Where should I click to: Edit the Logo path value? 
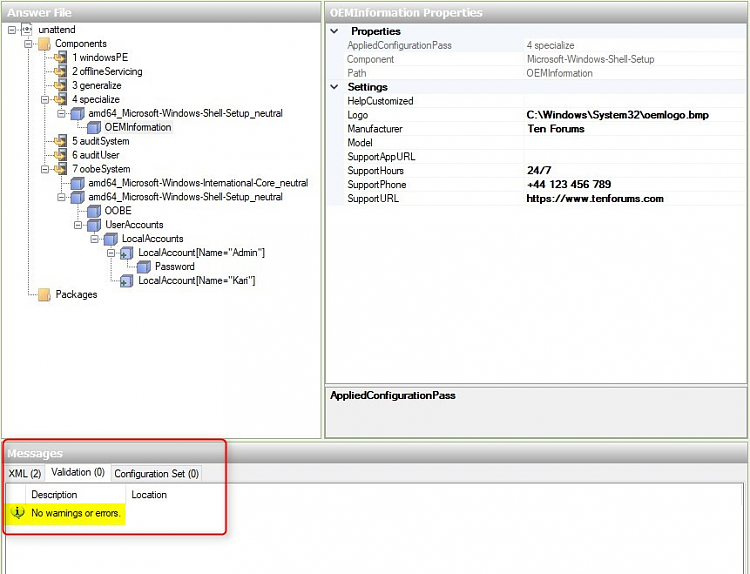click(x=634, y=115)
